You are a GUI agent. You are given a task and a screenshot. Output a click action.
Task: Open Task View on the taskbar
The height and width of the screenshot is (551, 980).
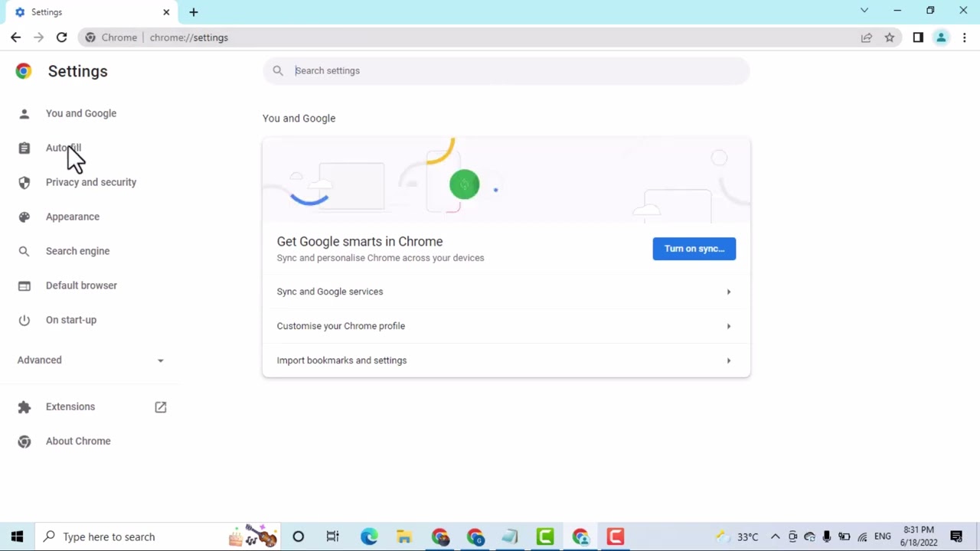click(332, 536)
